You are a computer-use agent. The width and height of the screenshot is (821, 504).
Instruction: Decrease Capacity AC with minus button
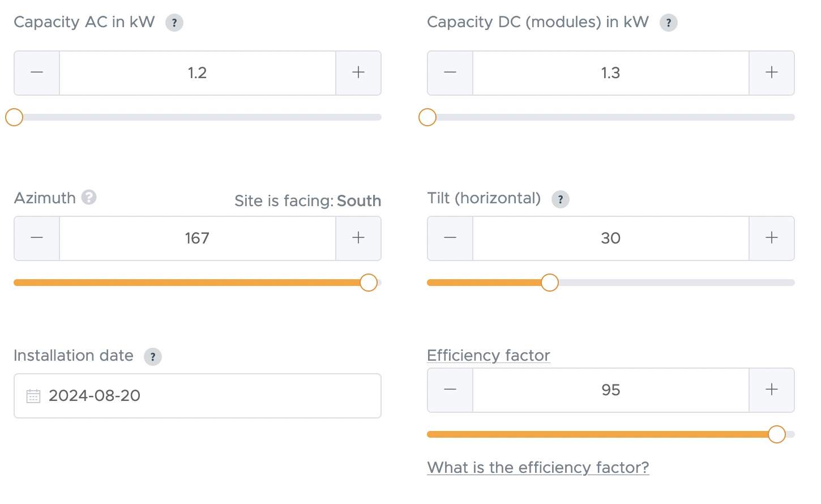[x=37, y=73]
